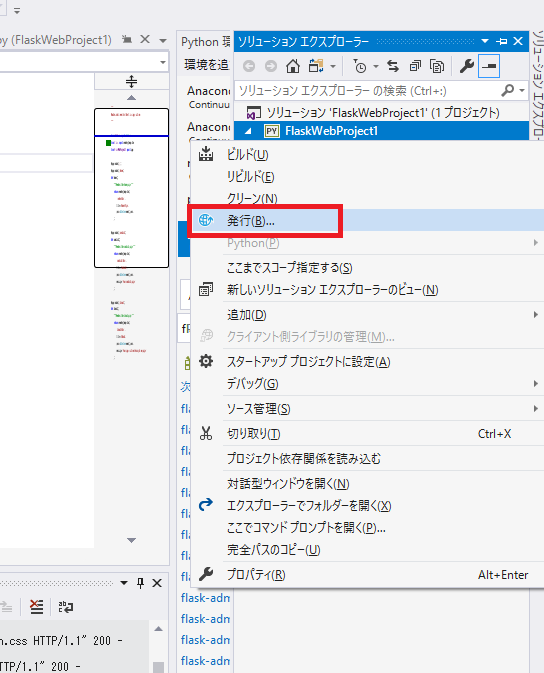Select the FlaskWebProject1 project item
Image resolution: width=544 pixels, height=673 pixels.
[331, 131]
